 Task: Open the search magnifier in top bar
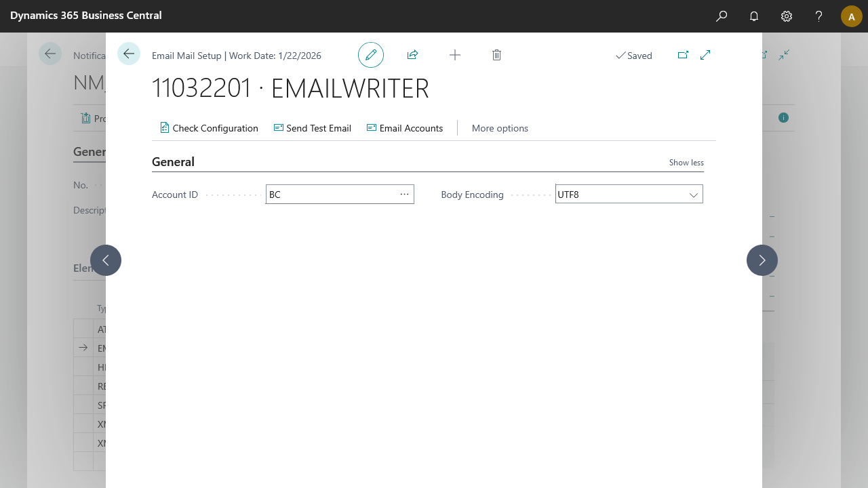(x=722, y=16)
